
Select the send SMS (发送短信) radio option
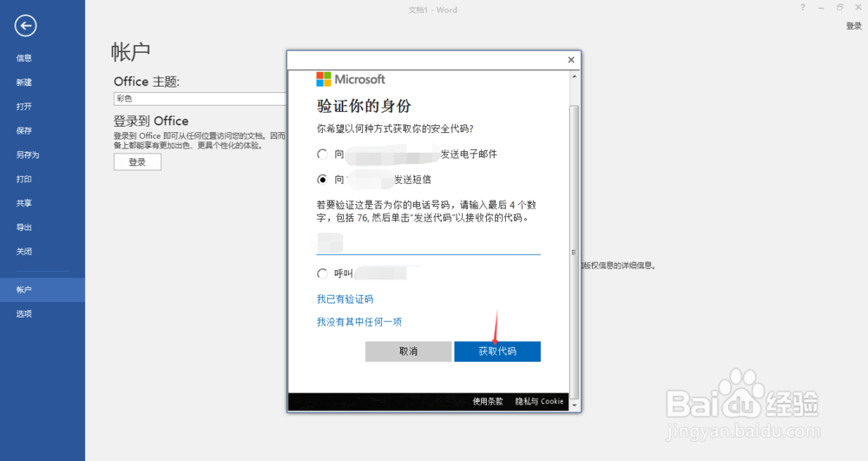[x=322, y=180]
